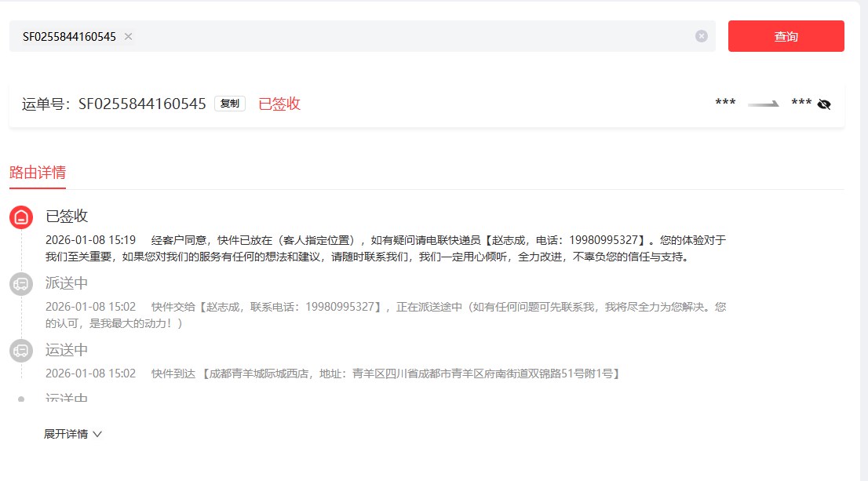Click the red 已签收 timeline status icon
The height and width of the screenshot is (481, 868).
tap(21, 217)
